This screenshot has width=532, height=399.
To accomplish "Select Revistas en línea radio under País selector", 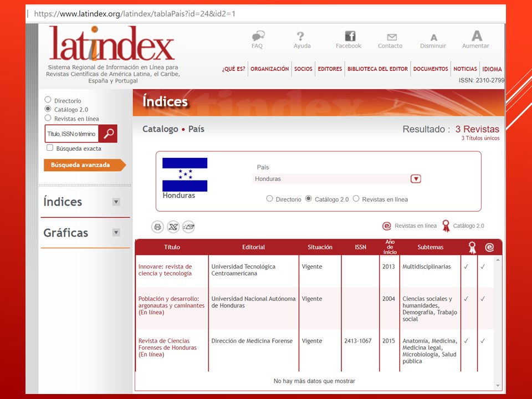I will (x=356, y=198).
